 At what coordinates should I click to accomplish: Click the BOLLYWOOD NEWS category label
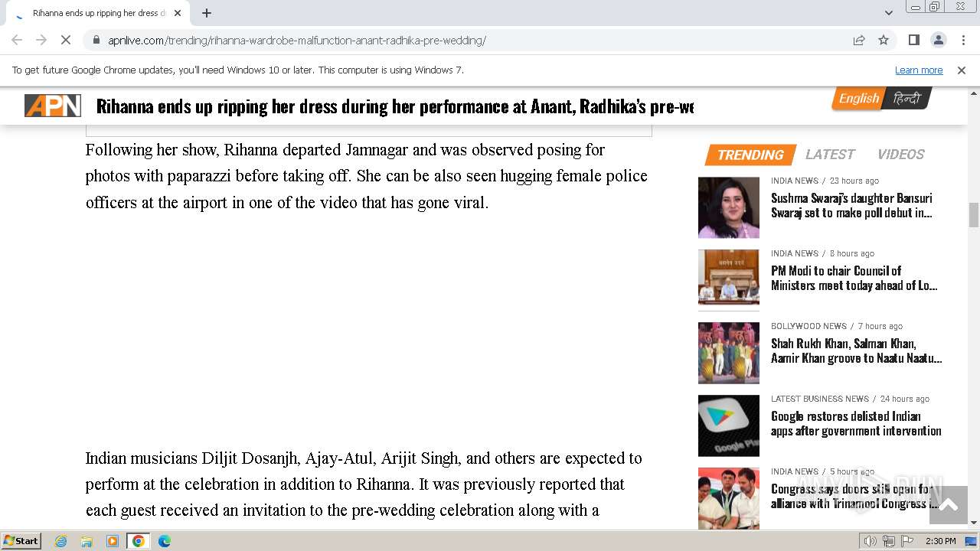coord(808,326)
